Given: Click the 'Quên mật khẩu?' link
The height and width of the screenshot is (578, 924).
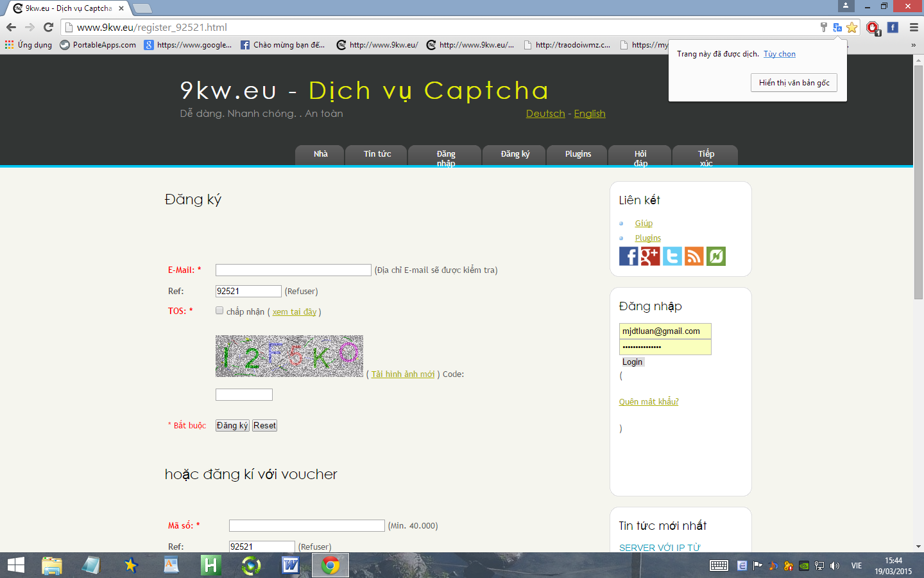Looking at the screenshot, I should point(649,402).
